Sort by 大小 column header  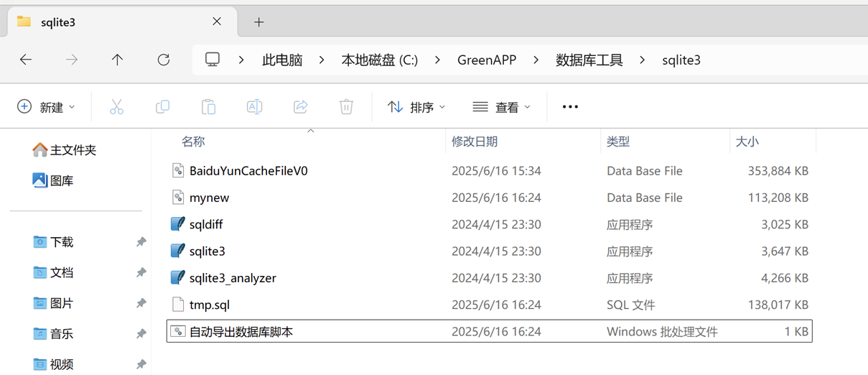pyautogui.click(x=747, y=142)
